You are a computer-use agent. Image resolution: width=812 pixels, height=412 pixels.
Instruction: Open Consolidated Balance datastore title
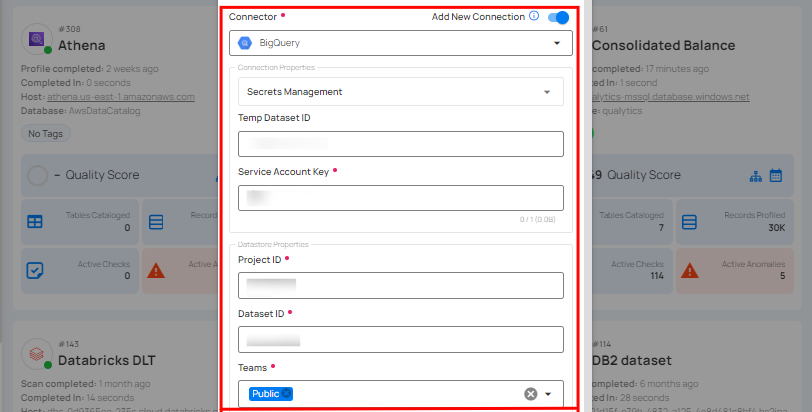click(663, 46)
